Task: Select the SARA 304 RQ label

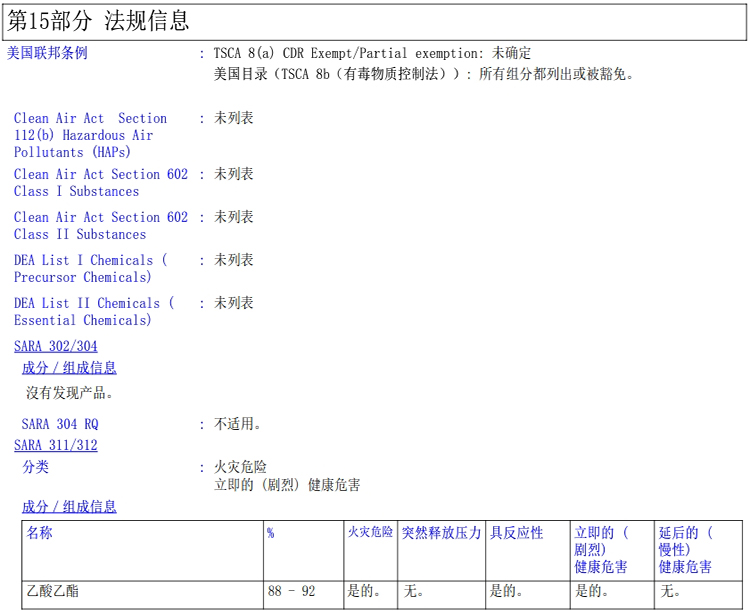Action: point(60,425)
